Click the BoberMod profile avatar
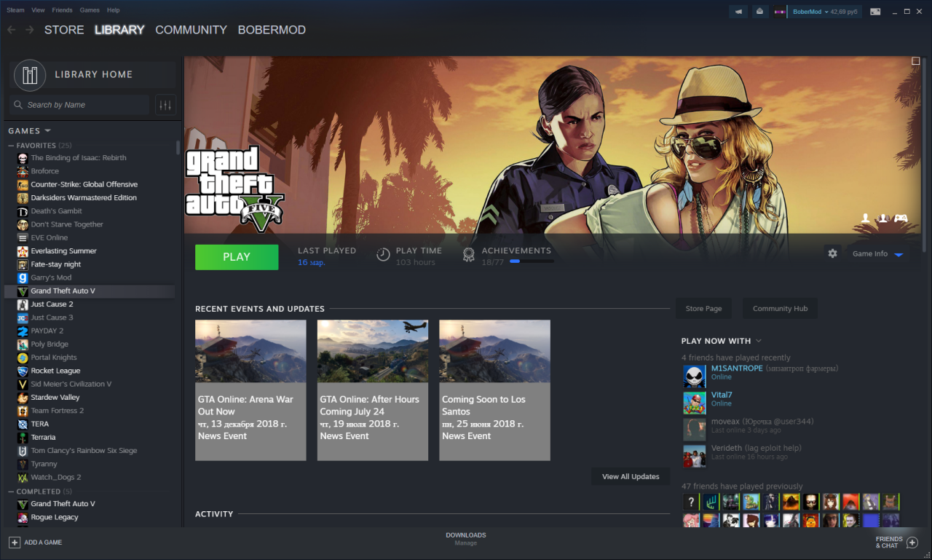 point(781,12)
